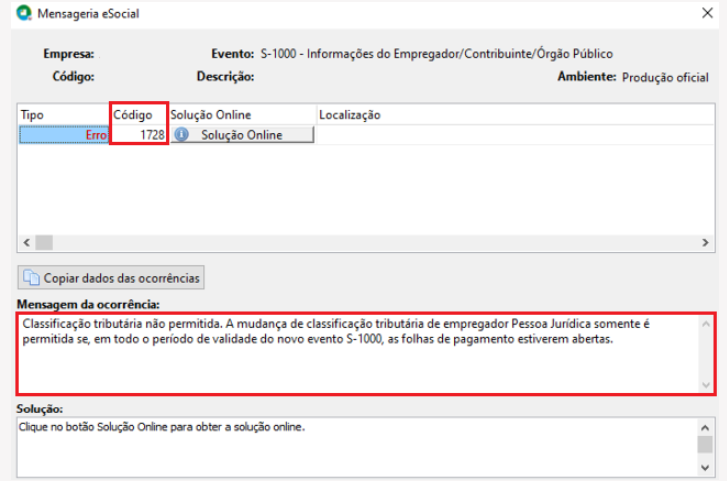
Task: Click the 'Produção oficial' environment value
Action: (x=665, y=77)
